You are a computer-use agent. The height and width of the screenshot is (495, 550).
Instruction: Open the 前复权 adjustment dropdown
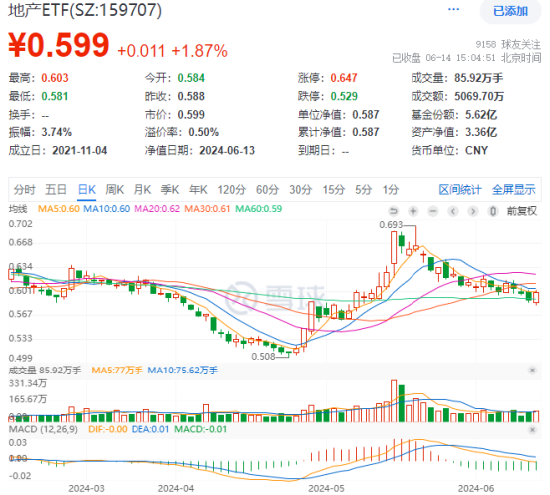(x=521, y=211)
